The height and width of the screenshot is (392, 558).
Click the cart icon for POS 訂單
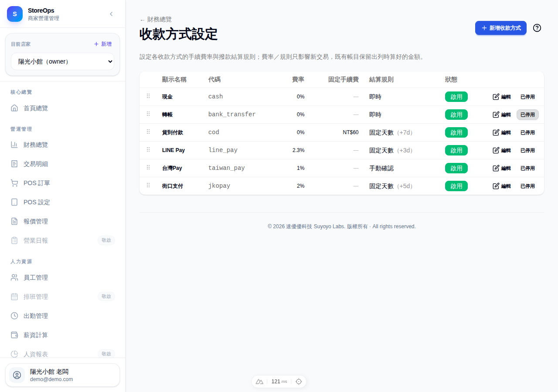pos(14,183)
